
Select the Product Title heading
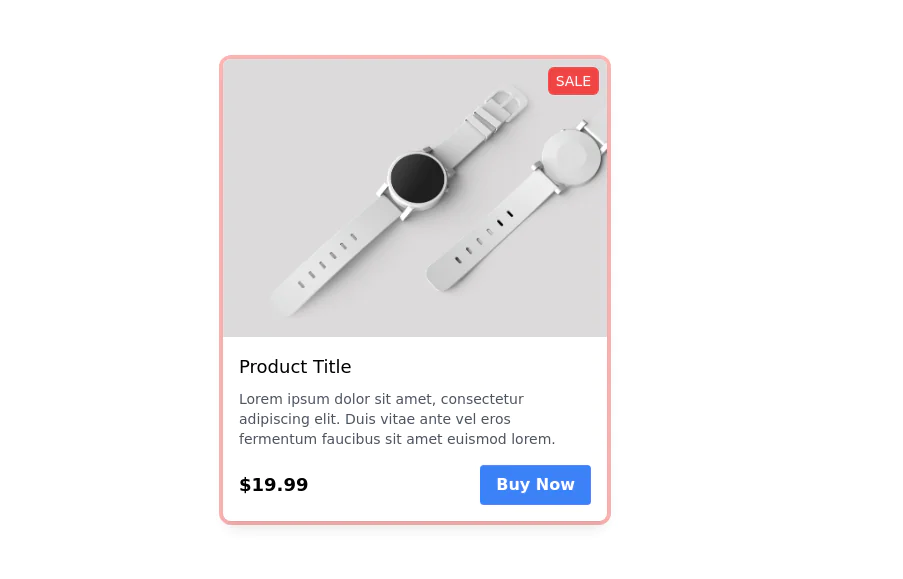pos(295,367)
